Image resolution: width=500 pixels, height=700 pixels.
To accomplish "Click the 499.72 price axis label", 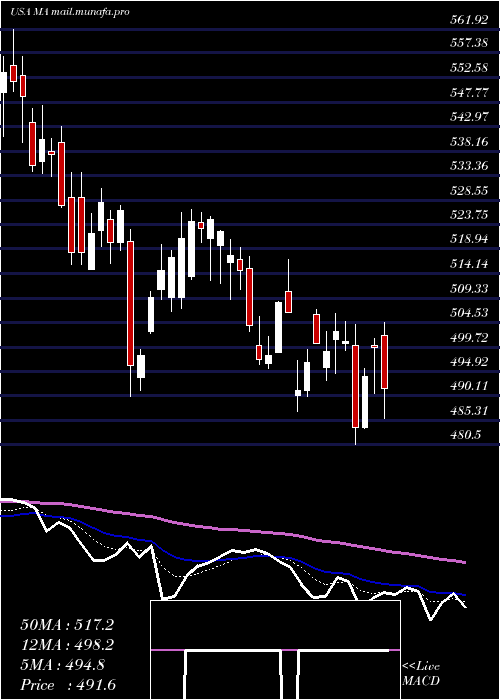I will (468, 338).
